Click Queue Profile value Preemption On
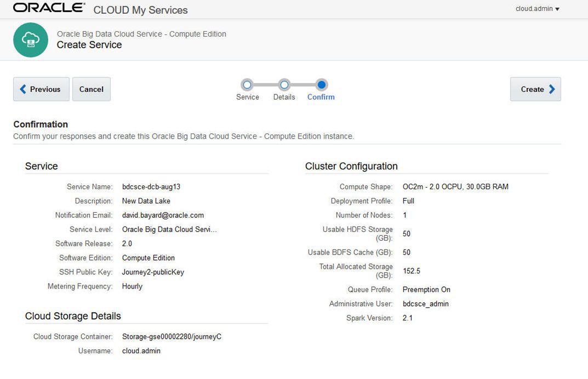Image resolution: width=588 pixels, height=379 pixels. [426, 289]
